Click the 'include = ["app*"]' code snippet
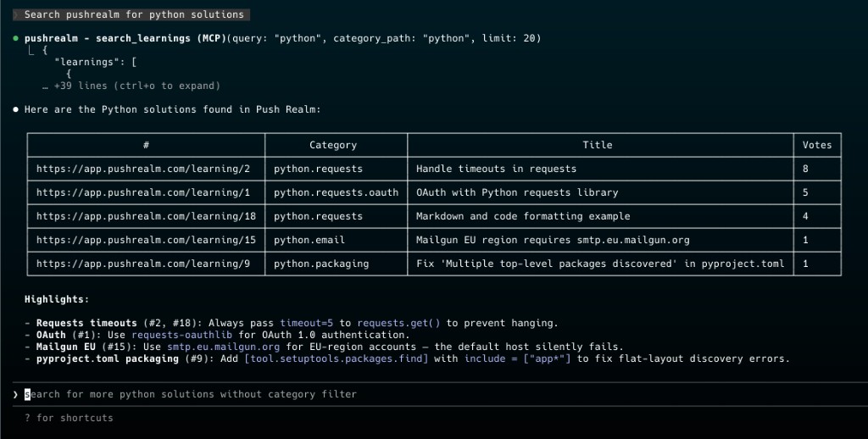Viewport: 868px width, 439px height. [x=517, y=358]
